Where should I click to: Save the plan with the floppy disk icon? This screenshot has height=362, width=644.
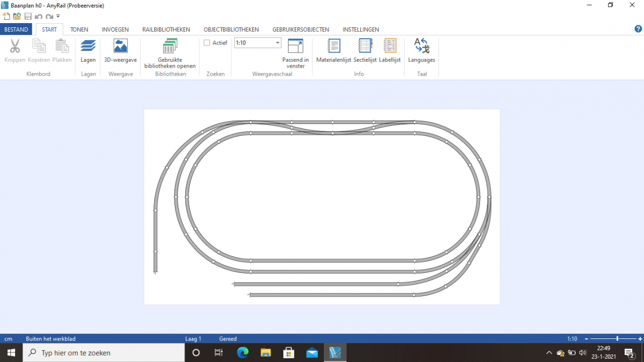tap(28, 16)
